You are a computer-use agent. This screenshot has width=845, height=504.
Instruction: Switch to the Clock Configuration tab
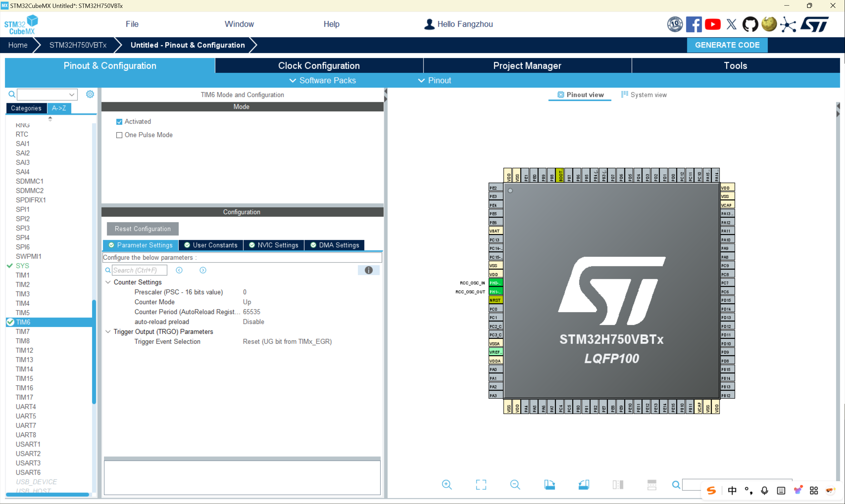pyautogui.click(x=319, y=66)
